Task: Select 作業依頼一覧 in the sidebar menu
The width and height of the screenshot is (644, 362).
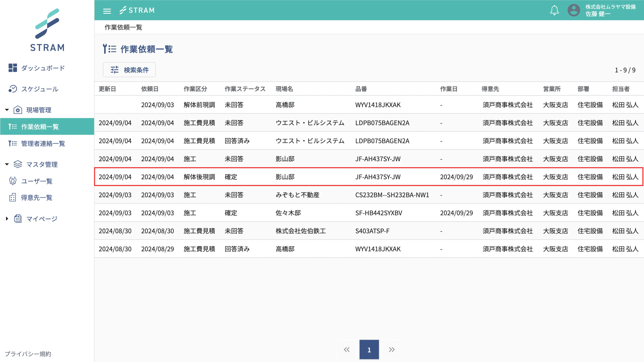Action: (40, 127)
